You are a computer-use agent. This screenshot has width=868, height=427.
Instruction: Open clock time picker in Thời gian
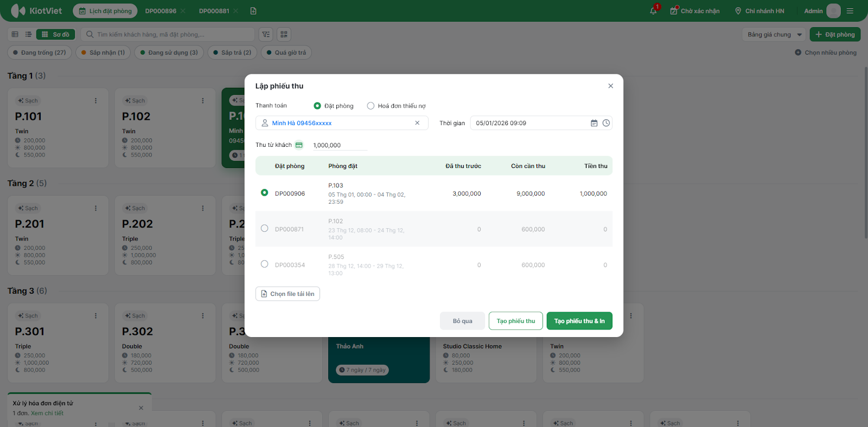tap(606, 123)
